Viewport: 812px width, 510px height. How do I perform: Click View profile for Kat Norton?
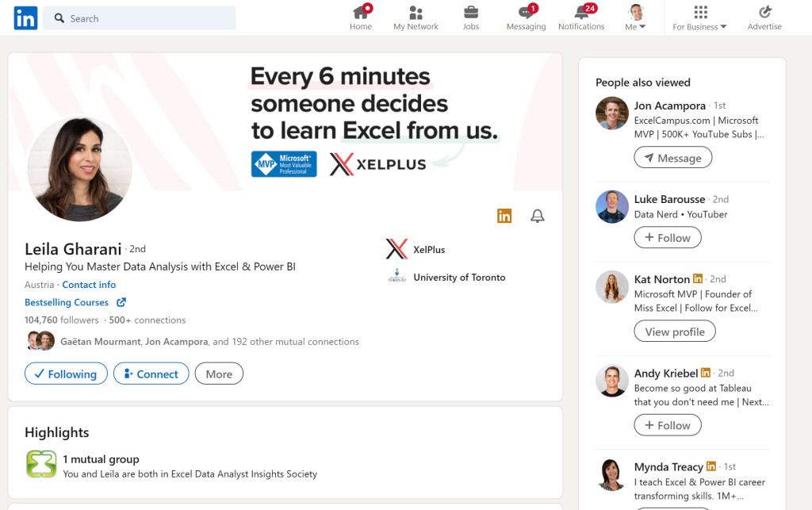click(x=675, y=332)
